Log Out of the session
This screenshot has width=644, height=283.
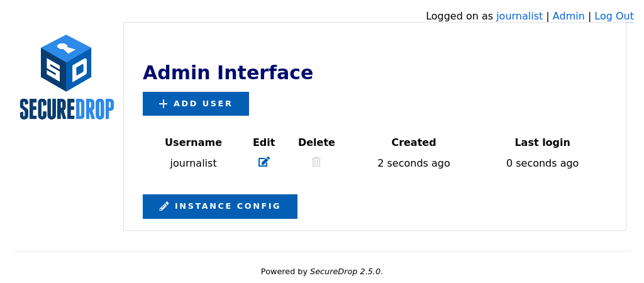pos(614,16)
